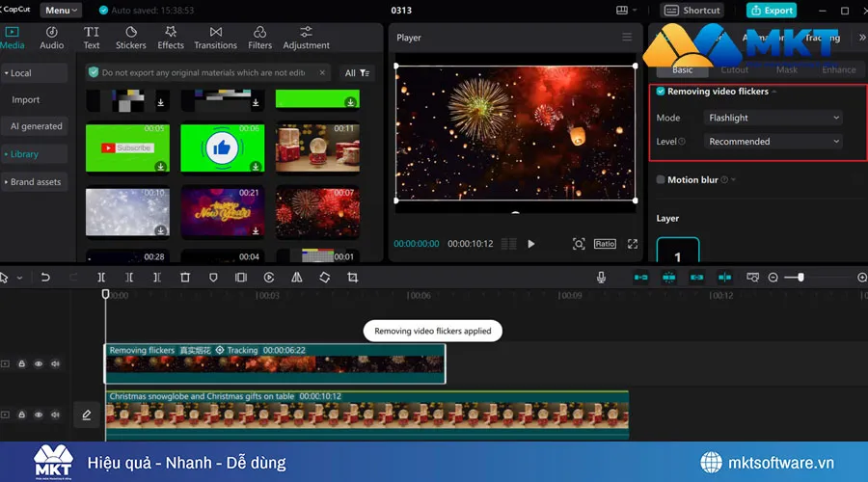This screenshot has height=482, width=868.
Task: Open the Stickers panel
Action: coord(130,38)
